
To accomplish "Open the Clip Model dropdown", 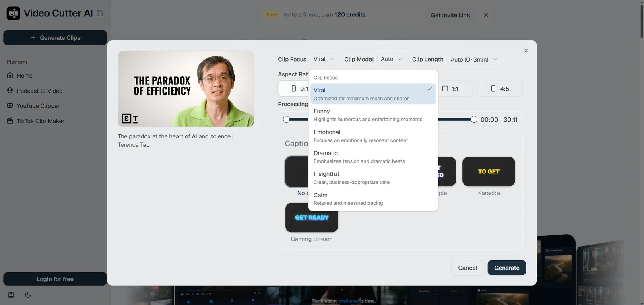I will coord(392,59).
